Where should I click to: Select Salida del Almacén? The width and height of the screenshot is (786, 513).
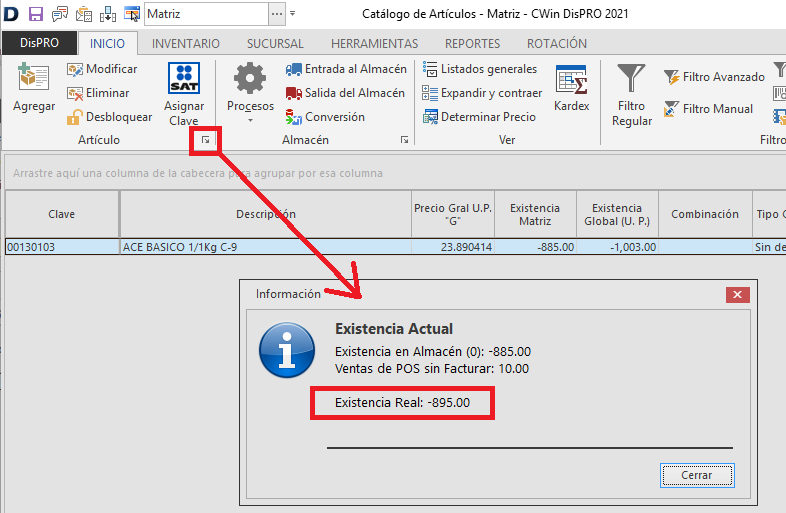[x=345, y=93]
